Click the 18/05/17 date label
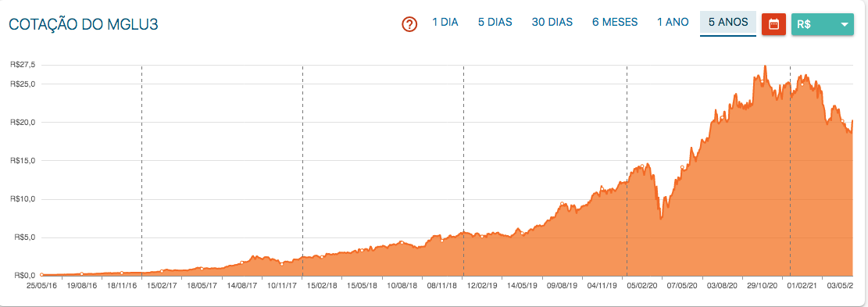 [x=202, y=287]
